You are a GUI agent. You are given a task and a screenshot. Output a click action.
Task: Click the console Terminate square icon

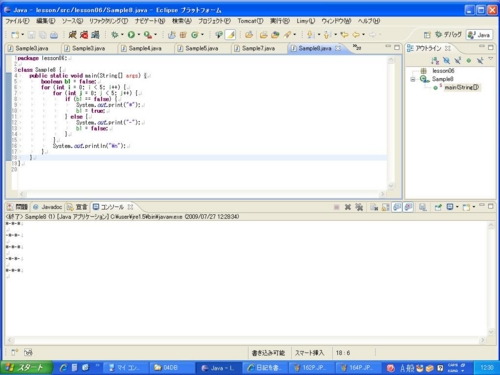(x=337, y=207)
